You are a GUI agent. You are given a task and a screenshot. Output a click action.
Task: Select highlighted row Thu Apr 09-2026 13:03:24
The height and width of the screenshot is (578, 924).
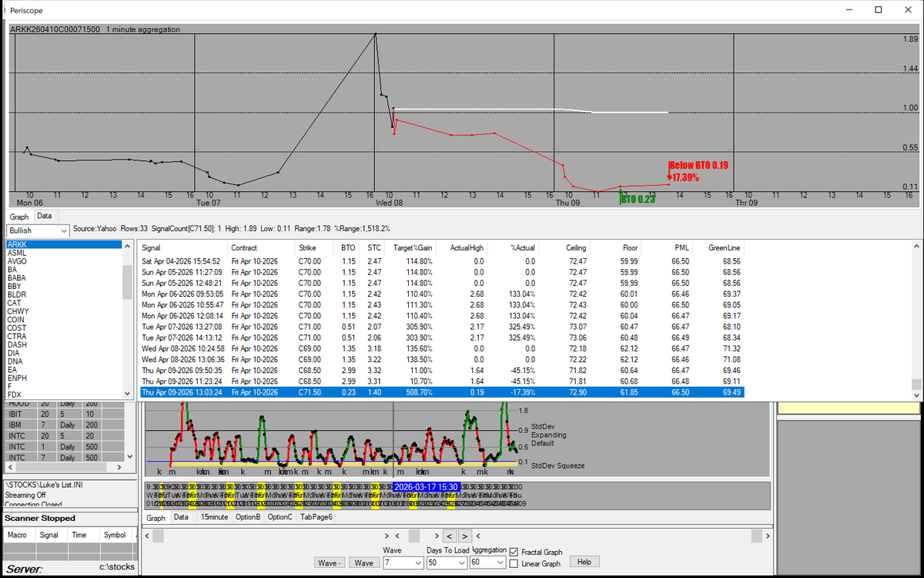tap(441, 392)
